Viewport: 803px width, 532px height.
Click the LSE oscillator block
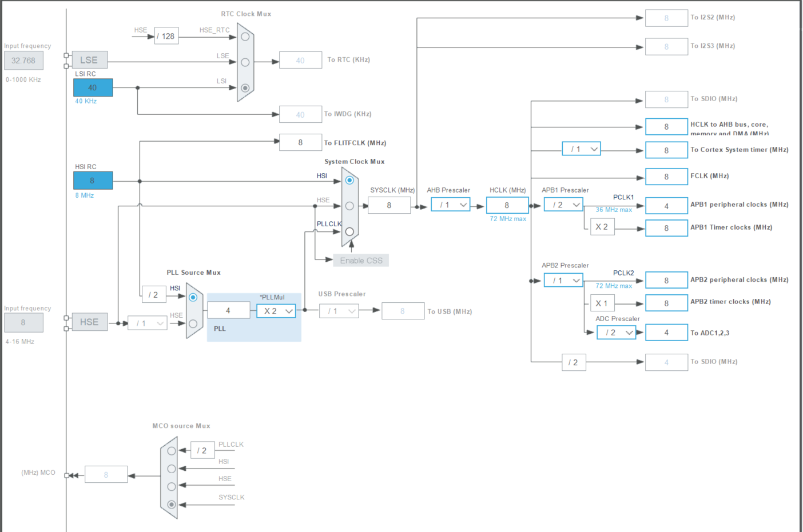tap(90, 59)
